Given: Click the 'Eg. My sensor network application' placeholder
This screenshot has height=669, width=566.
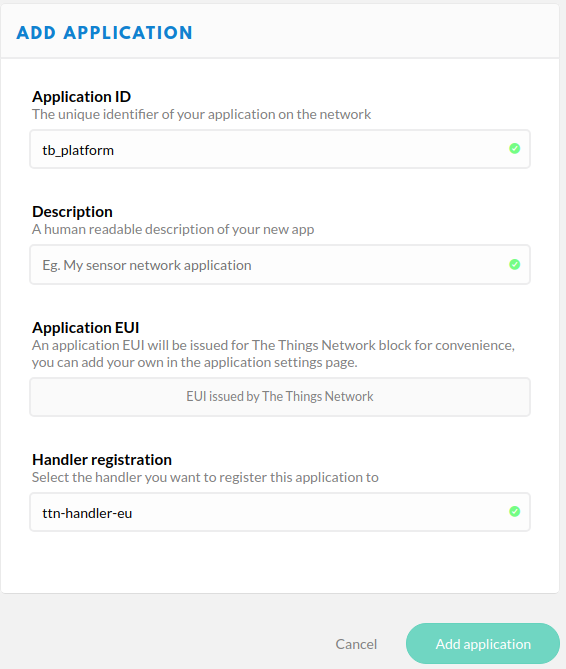Looking at the screenshot, I should 147,265.
